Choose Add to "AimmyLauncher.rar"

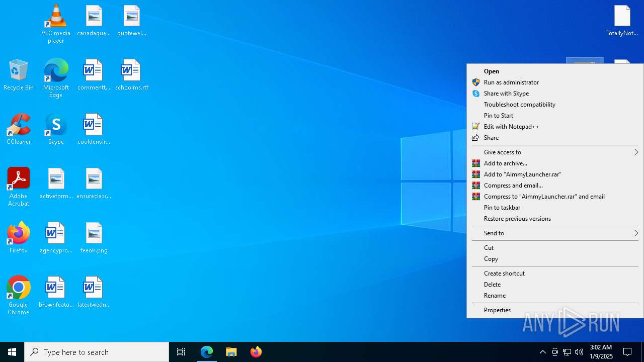click(x=555, y=174)
